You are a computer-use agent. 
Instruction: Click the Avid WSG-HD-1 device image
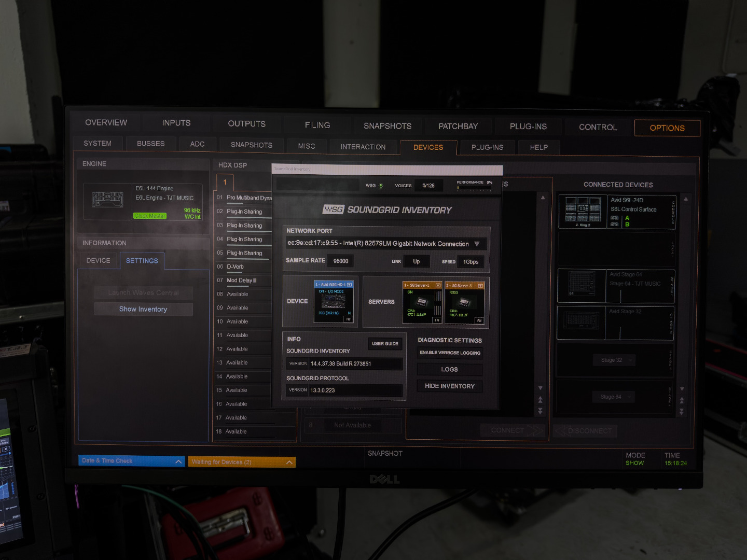click(x=333, y=302)
